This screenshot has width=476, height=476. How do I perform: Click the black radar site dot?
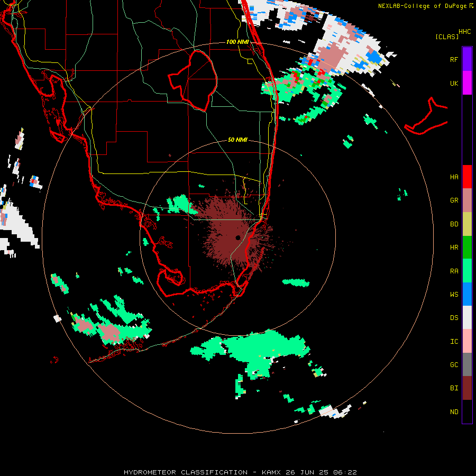tap(237, 237)
